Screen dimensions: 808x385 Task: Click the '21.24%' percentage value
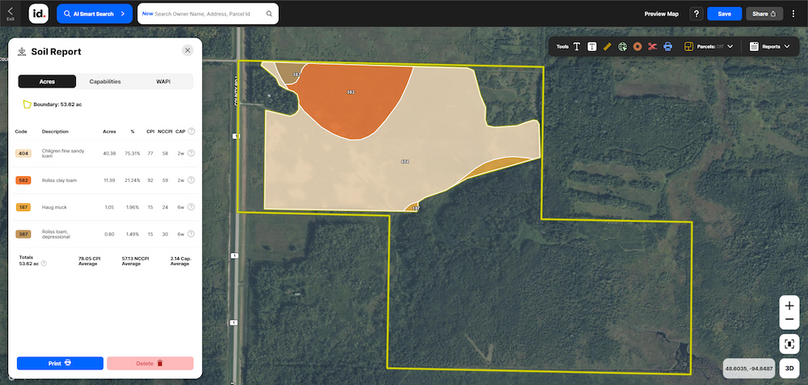click(x=132, y=180)
